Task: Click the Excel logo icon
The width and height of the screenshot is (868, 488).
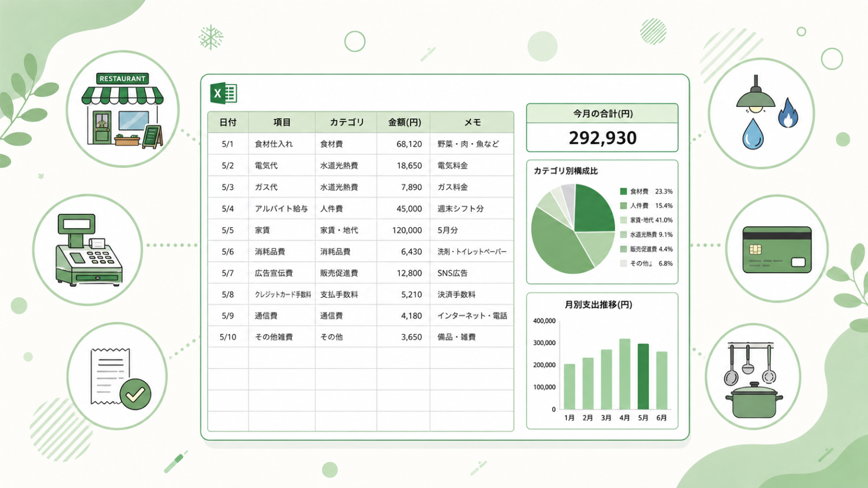Action: tap(224, 93)
